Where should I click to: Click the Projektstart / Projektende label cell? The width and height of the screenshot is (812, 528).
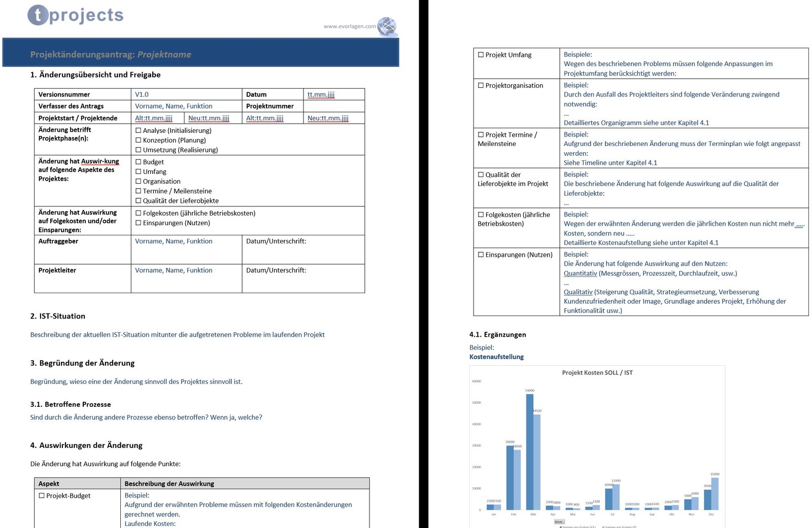[83, 118]
